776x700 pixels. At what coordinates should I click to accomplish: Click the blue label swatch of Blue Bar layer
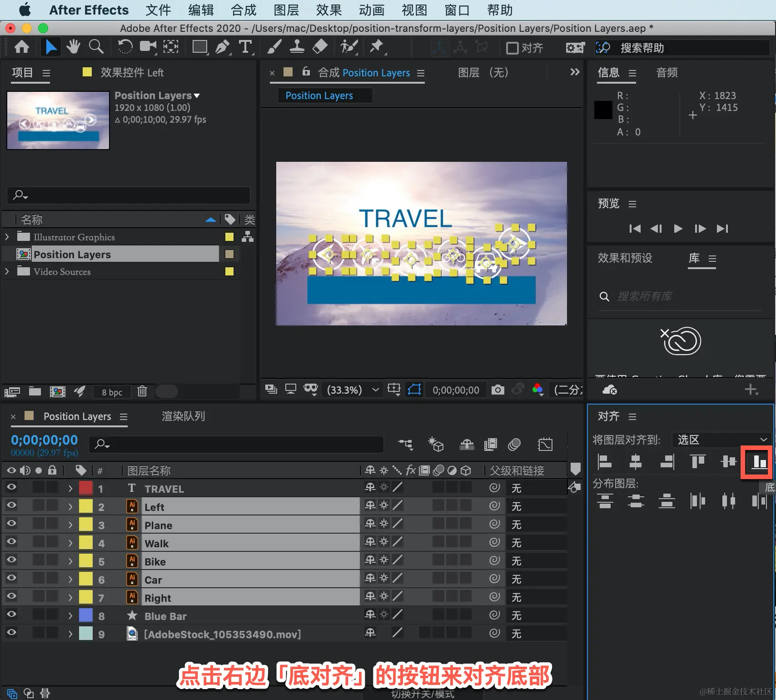86,615
